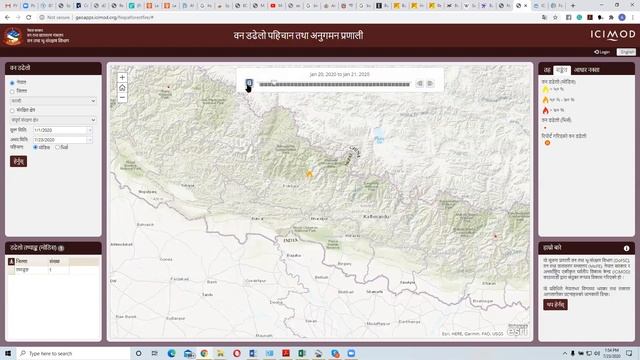Screen dimensions: 640x360
Task: Switch language with English button
Action: coord(626,52)
